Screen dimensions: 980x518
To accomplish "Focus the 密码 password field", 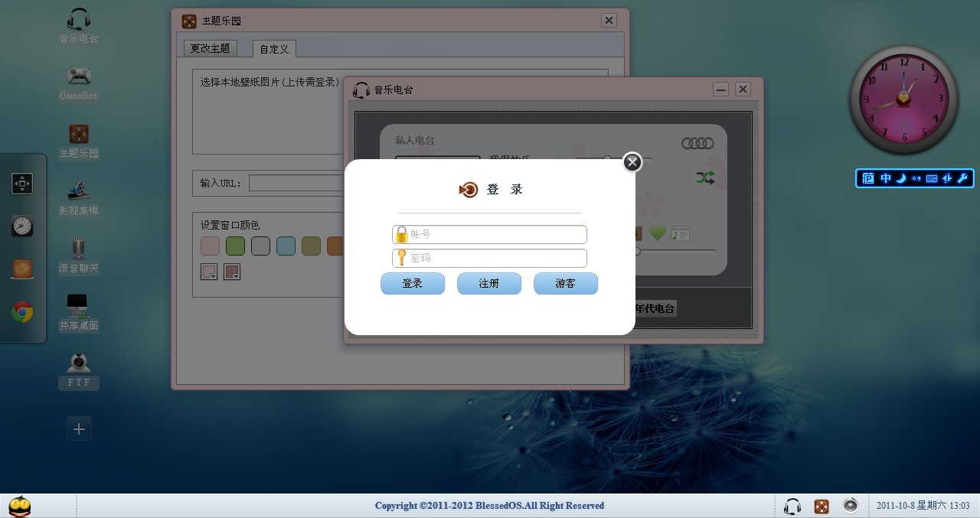I will tap(489, 258).
